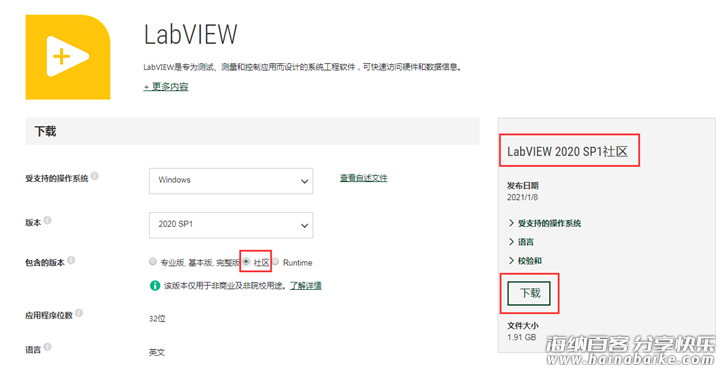Click info icon next to 受支持的操作系统
Screen dimensions: 722x370
(95, 176)
